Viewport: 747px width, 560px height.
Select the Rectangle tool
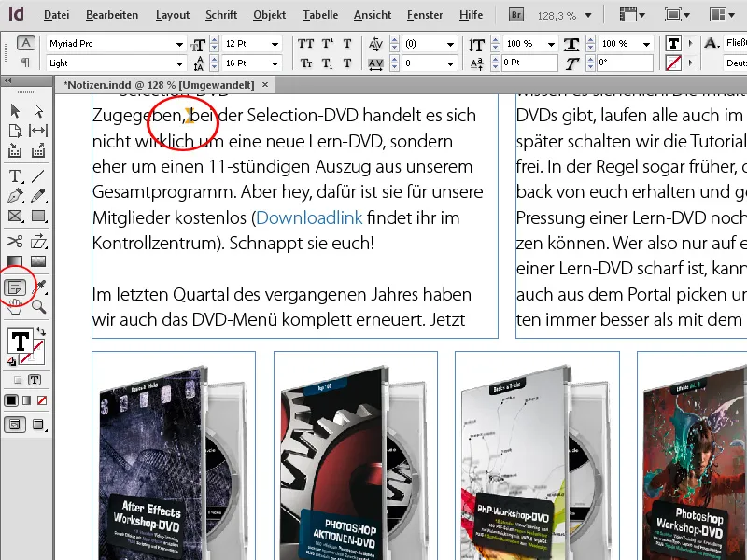(x=38, y=216)
